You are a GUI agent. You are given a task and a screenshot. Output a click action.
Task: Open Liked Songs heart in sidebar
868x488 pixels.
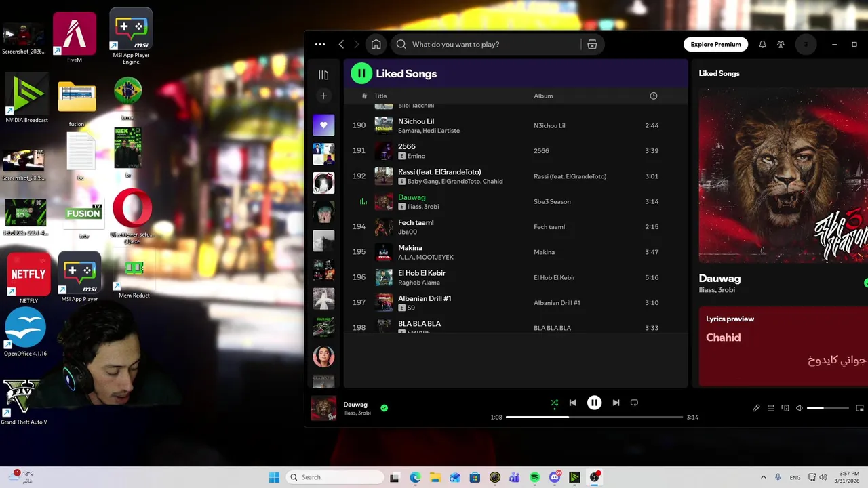[323, 125]
